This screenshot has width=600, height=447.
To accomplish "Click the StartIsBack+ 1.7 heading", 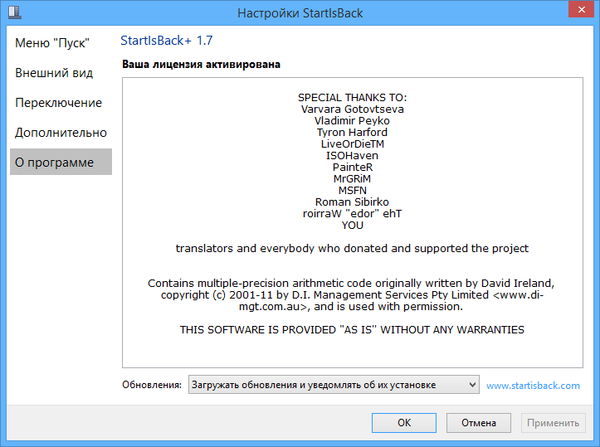I will point(166,41).
